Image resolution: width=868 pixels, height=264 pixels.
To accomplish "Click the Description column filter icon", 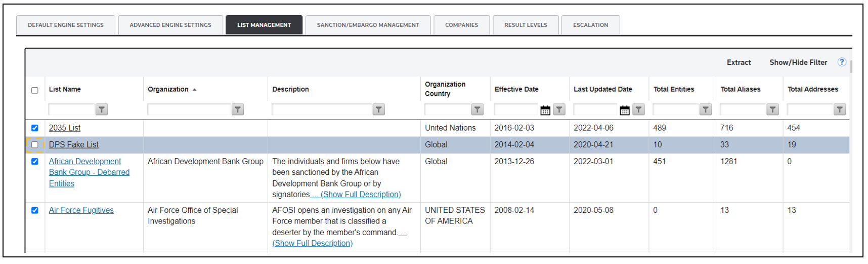I will coord(378,109).
